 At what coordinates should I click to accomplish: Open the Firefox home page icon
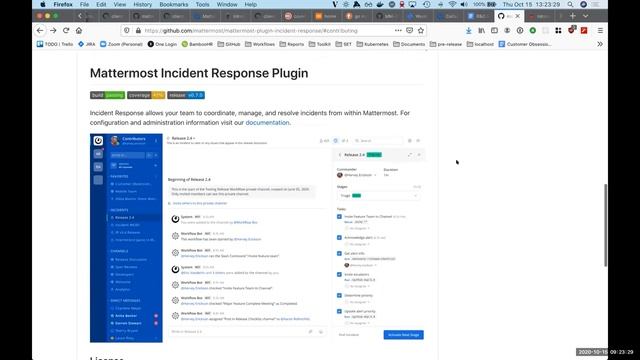pos(79,31)
